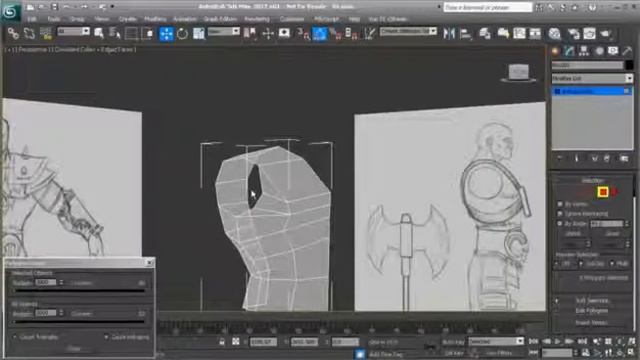Activate the Select and Rotate tool

[x=182, y=33]
